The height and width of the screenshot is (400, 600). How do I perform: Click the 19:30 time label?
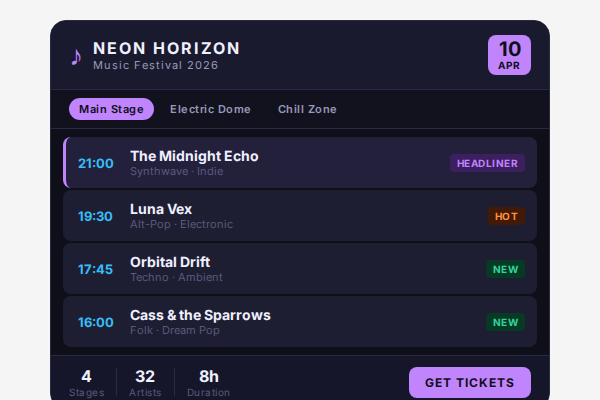point(96,216)
